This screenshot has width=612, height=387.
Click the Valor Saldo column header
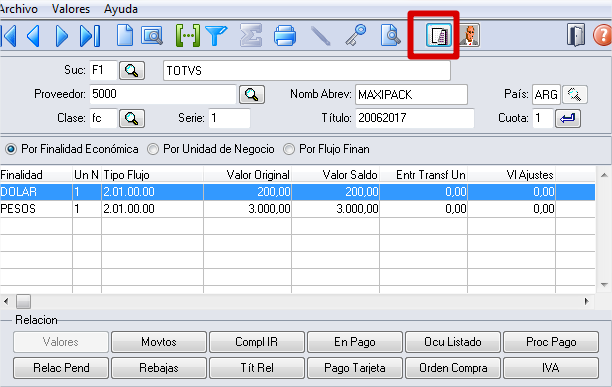(x=336, y=175)
